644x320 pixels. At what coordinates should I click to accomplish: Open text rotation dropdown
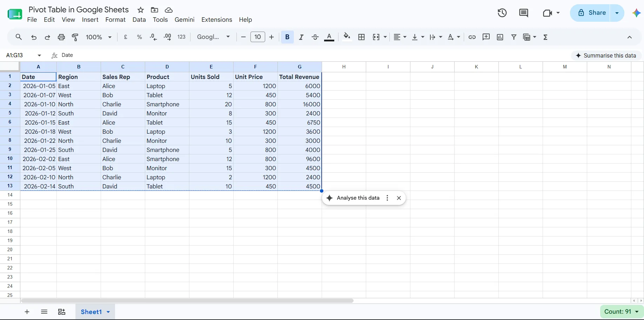point(454,37)
